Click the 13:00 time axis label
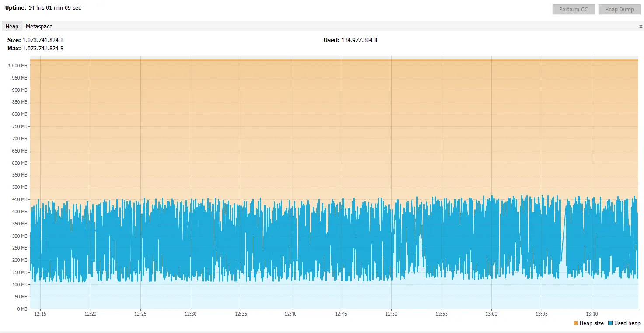This screenshot has width=644, height=333. pos(491,314)
